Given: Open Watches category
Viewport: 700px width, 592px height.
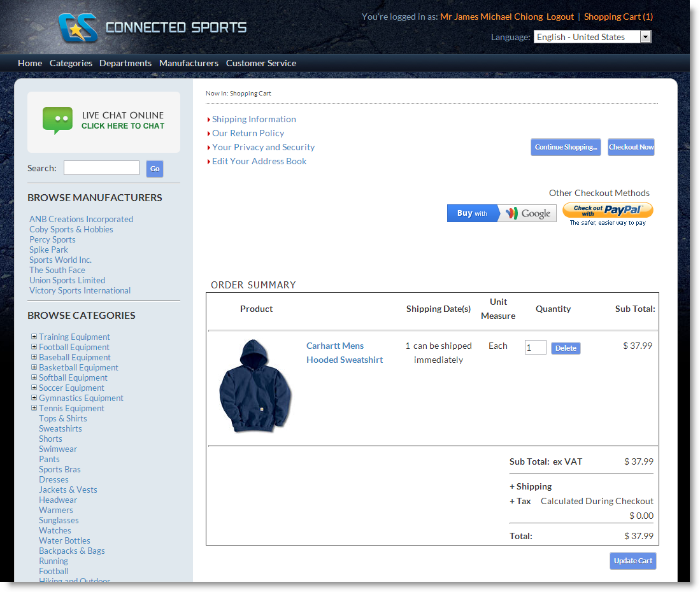Looking at the screenshot, I should point(55,530).
